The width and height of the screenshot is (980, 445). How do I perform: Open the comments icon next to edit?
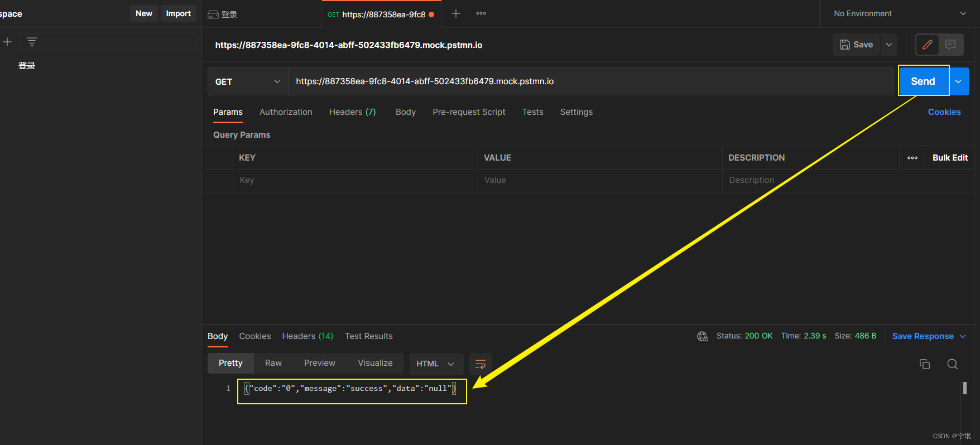click(x=950, y=45)
